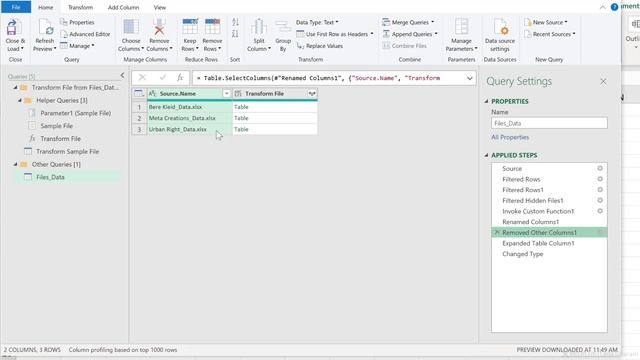Confirm the formula with the checkmark icon
This screenshot has height=360, width=640.
coord(163,78)
